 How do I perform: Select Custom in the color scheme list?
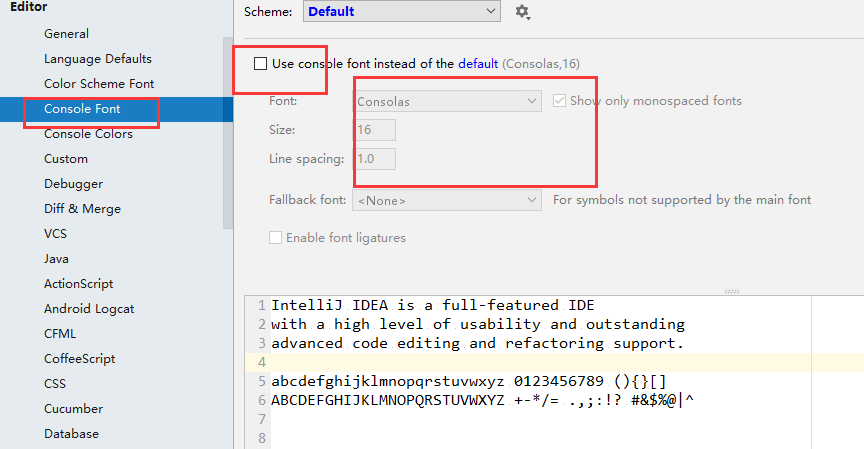66,159
